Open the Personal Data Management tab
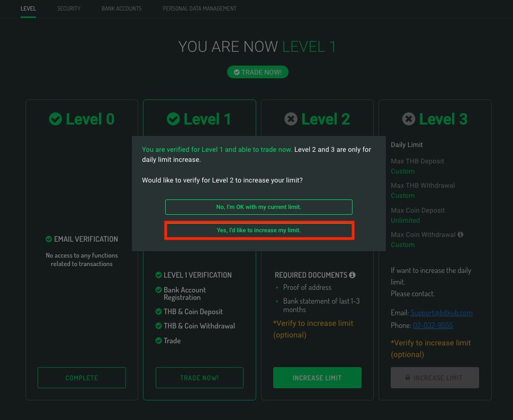513x420 pixels. pyautogui.click(x=200, y=8)
